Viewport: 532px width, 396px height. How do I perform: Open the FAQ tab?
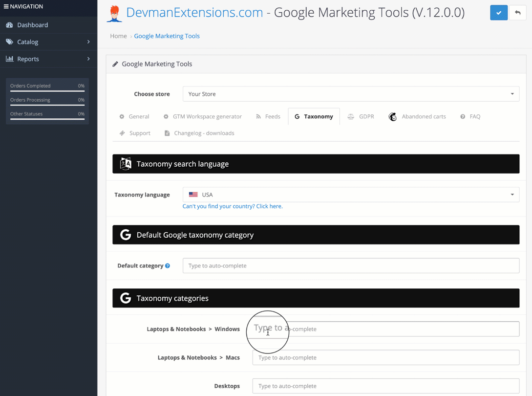click(470, 116)
